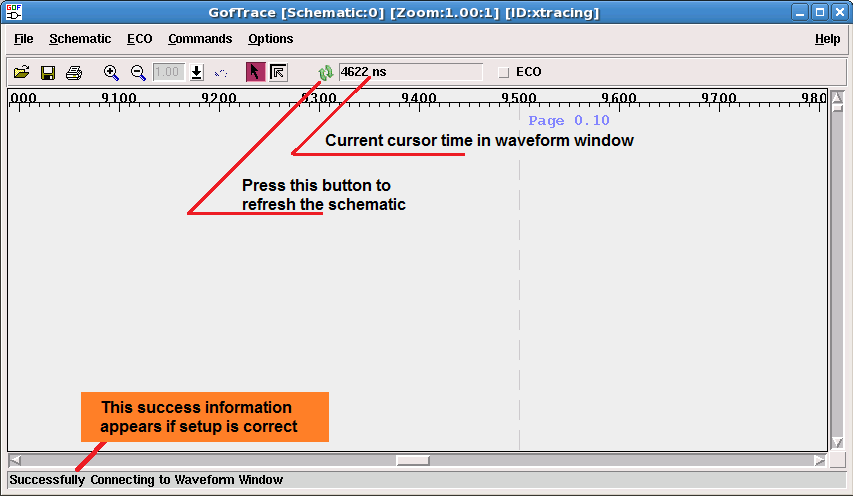Expand the Options menu
Image resolution: width=853 pixels, height=496 pixels.
270,39
